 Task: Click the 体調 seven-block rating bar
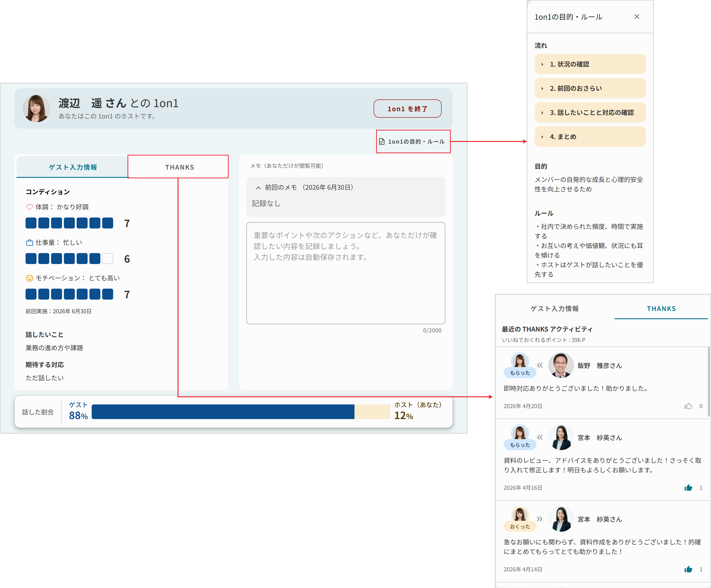coord(69,223)
